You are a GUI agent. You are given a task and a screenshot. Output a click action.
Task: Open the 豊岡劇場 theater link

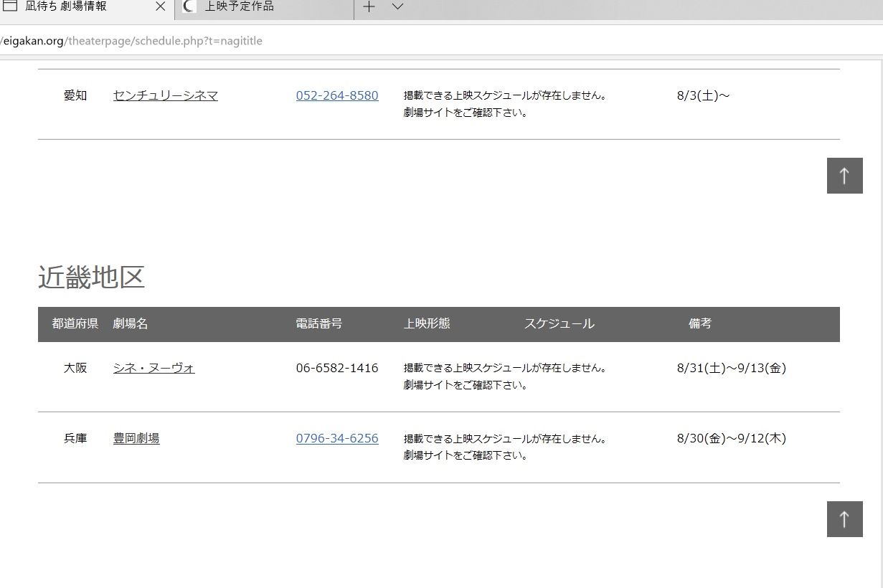click(x=136, y=438)
